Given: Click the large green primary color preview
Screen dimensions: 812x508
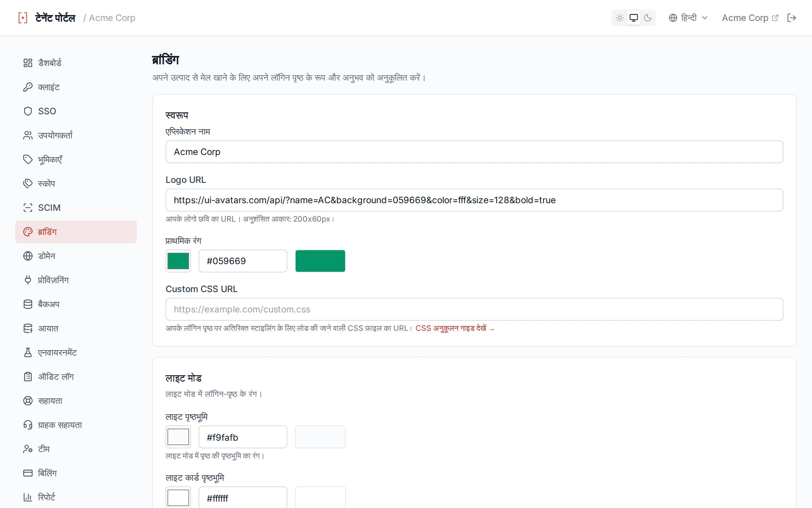Looking at the screenshot, I should (320, 261).
